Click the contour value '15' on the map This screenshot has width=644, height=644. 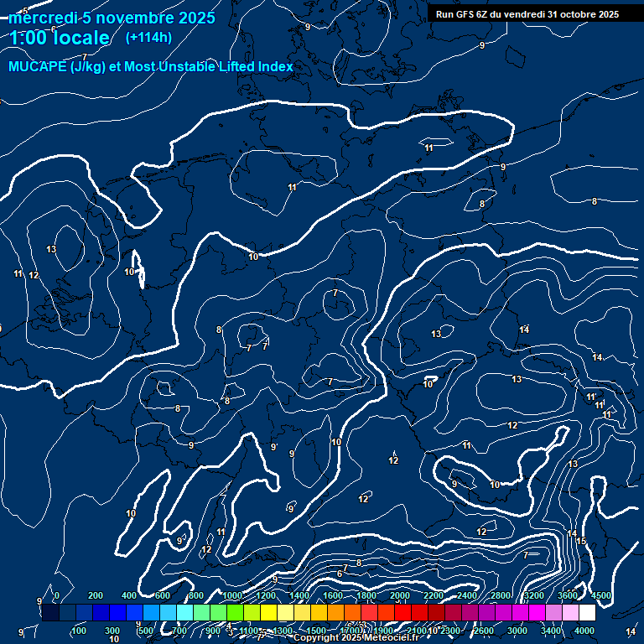tap(582, 542)
